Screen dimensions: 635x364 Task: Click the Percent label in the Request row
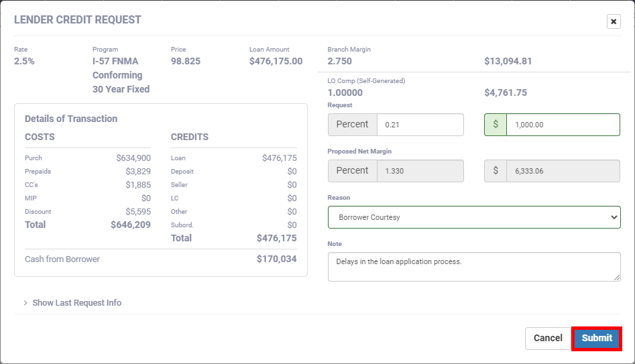click(353, 125)
